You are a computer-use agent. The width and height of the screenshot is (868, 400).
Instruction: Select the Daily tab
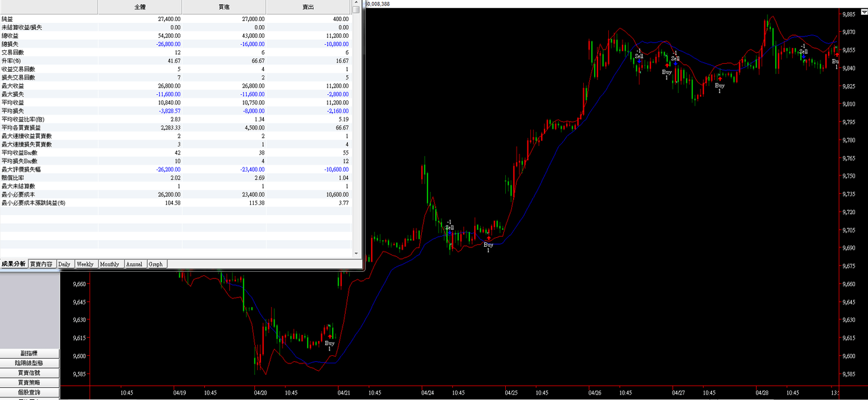coord(64,264)
